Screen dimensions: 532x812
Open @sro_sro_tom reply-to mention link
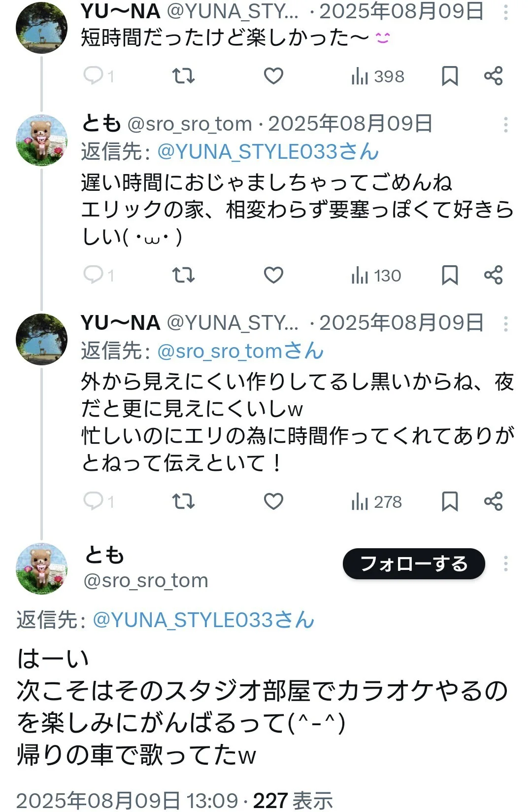tap(240, 352)
